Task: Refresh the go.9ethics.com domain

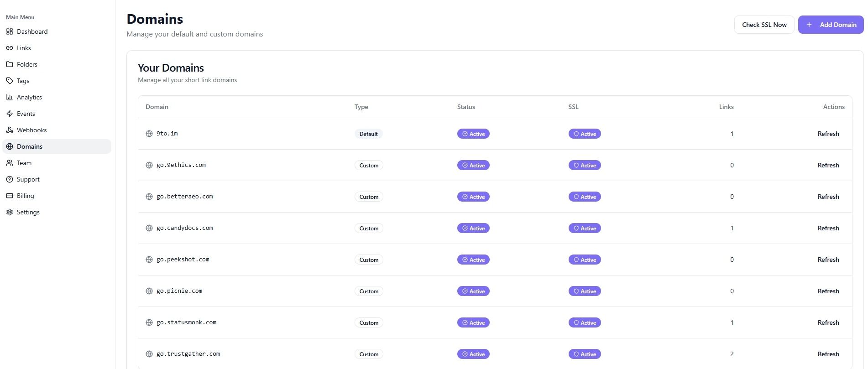Action: [x=828, y=165]
